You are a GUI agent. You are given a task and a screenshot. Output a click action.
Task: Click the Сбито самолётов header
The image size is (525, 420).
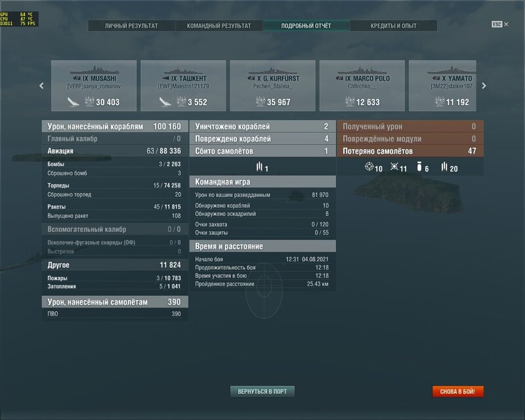pyautogui.click(x=262, y=151)
